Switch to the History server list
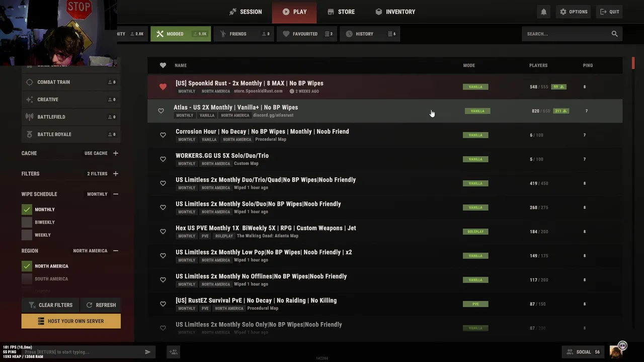 pyautogui.click(x=369, y=34)
